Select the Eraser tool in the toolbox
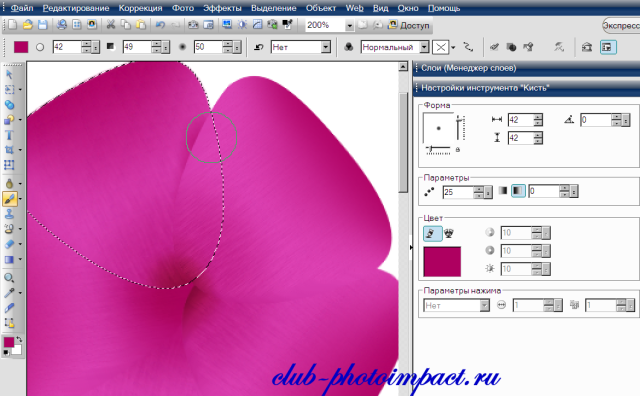This screenshot has height=396, width=640. click(x=9, y=245)
